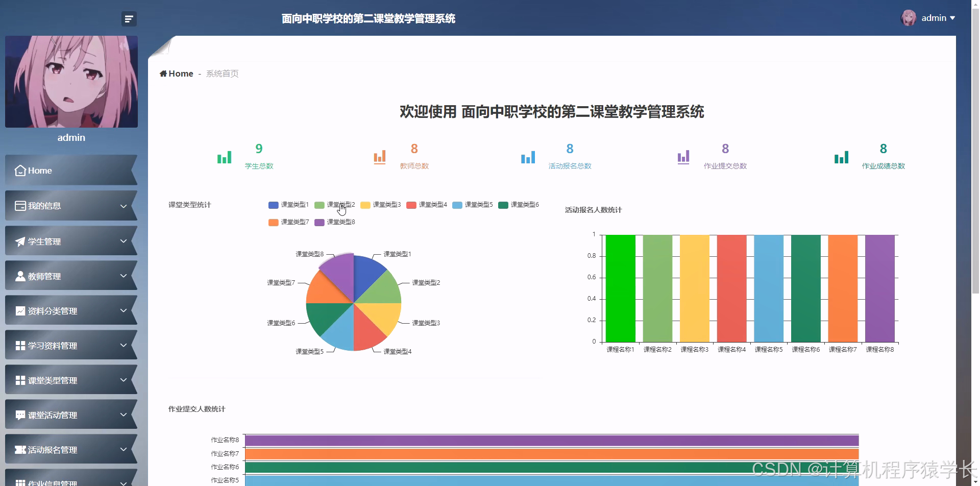Open the 学生管理 sidebar menu
The height and width of the screenshot is (486, 980).
pos(71,240)
